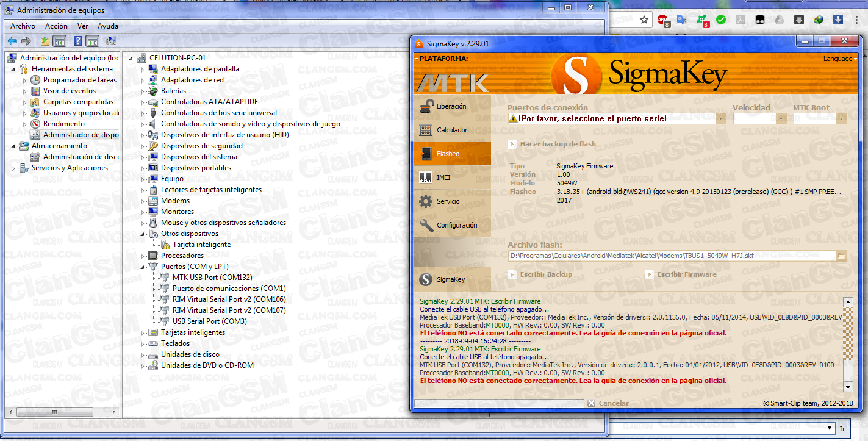Select Tarjeta inteligente under Otros dispositivos

(201, 245)
